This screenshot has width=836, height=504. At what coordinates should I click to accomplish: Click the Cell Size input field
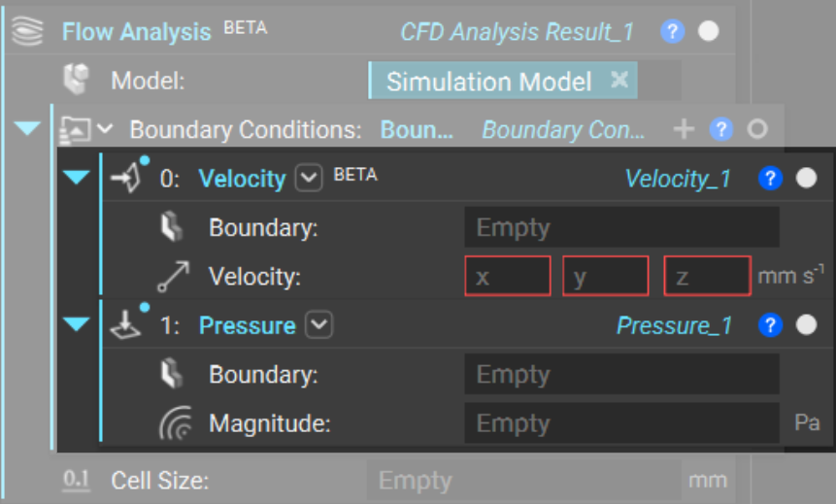[x=524, y=481]
